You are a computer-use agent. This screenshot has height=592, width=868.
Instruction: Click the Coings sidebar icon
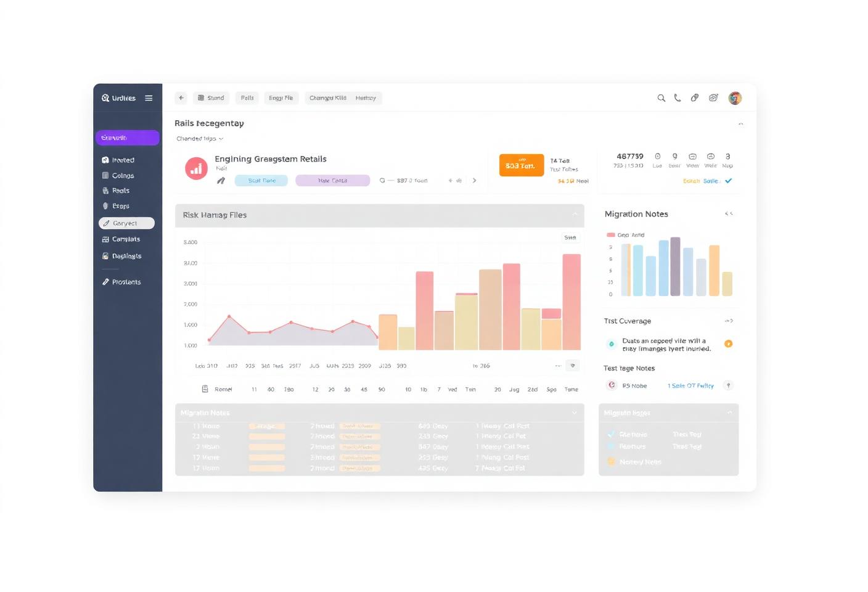pyautogui.click(x=105, y=176)
